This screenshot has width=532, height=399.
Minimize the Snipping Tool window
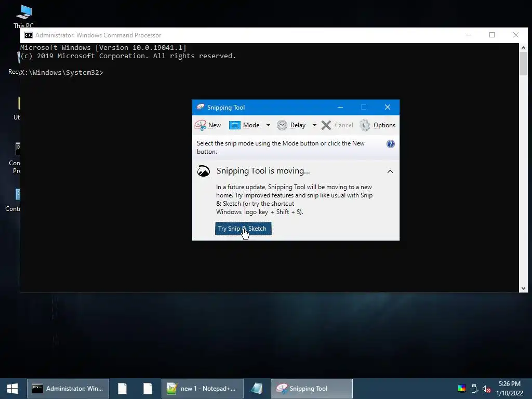340,107
